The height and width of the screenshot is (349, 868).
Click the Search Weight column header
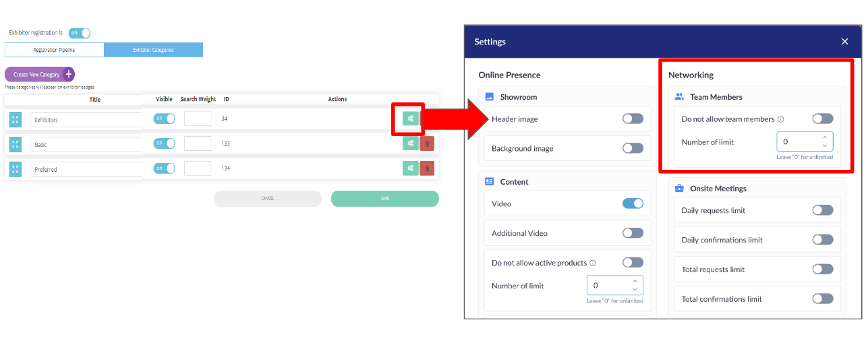tap(198, 99)
